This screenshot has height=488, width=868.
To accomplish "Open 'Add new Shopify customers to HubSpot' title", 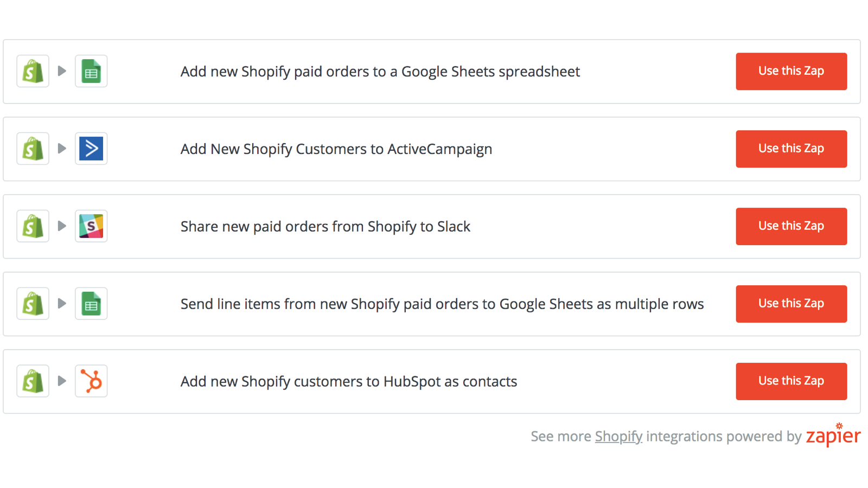I will 349,382.
